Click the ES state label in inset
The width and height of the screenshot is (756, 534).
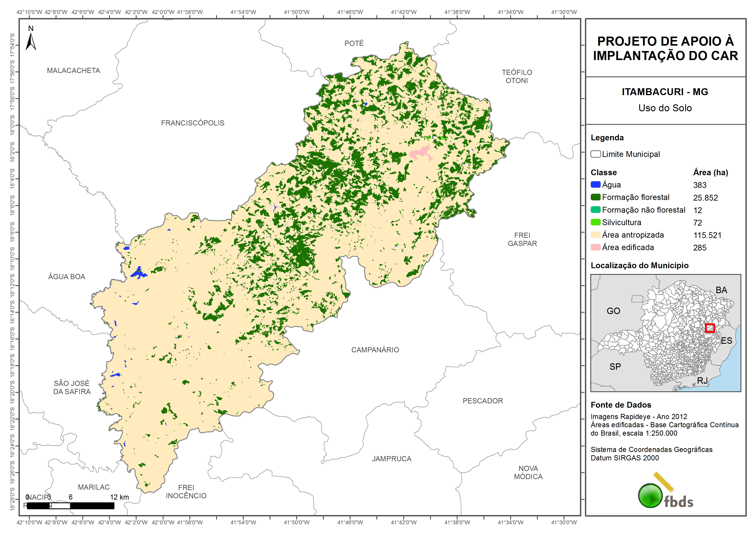coord(726,341)
